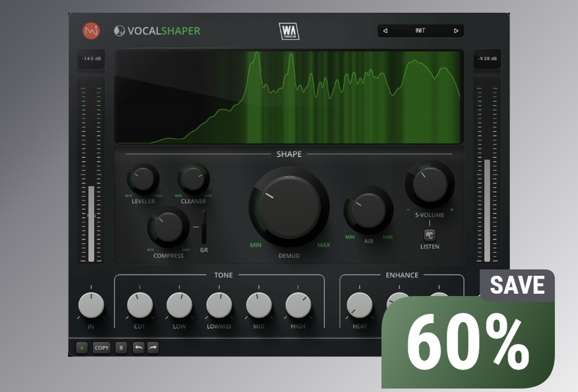Screen dimensions: 578x392
Task: Click the Compress knob
Action: point(168,227)
